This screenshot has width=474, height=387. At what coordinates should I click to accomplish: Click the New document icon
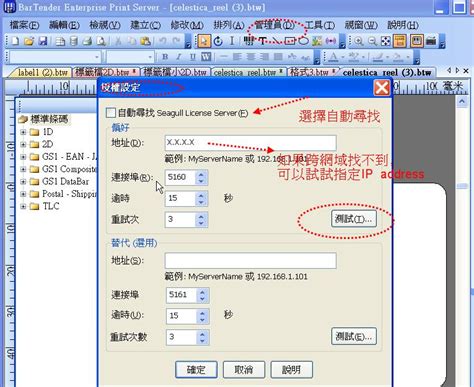point(15,41)
